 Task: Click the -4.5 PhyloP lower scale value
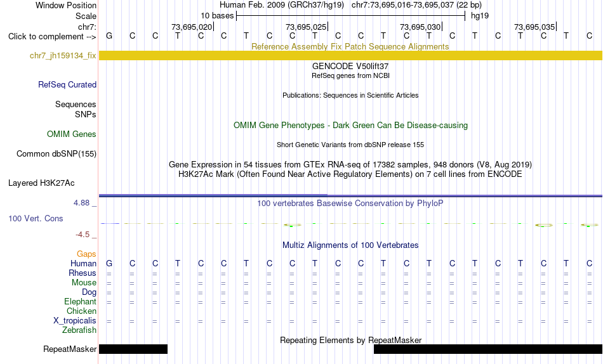(x=83, y=235)
